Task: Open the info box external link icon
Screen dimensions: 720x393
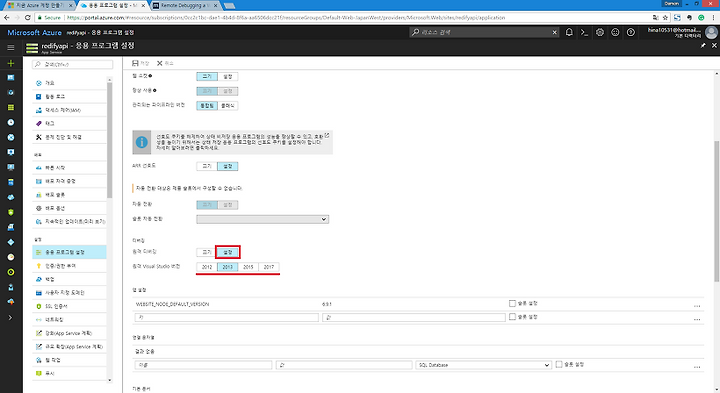Action: pos(327,135)
